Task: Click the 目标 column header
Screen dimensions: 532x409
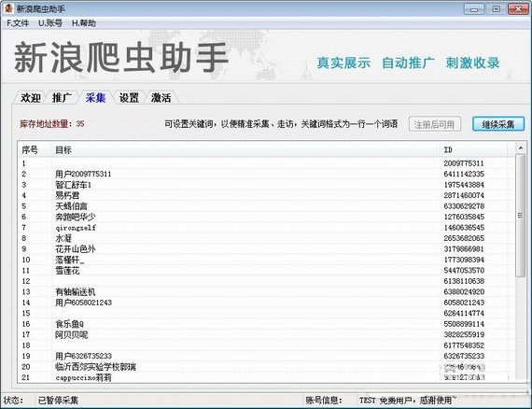Action: pyautogui.click(x=245, y=149)
